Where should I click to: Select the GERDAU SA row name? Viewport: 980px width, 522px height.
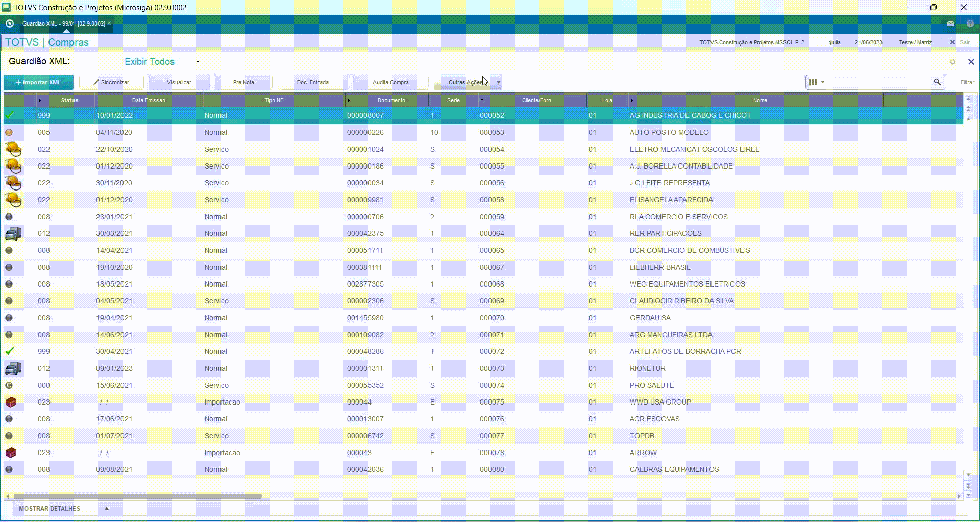pos(650,318)
